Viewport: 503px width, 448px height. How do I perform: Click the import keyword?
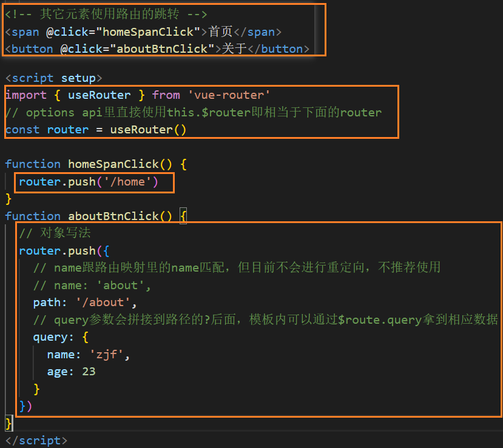coord(26,95)
